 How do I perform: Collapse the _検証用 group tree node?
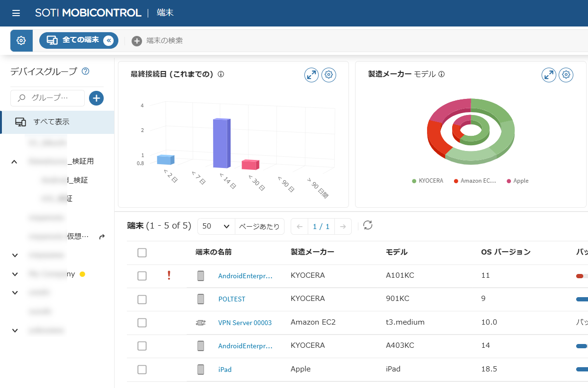[14, 161]
